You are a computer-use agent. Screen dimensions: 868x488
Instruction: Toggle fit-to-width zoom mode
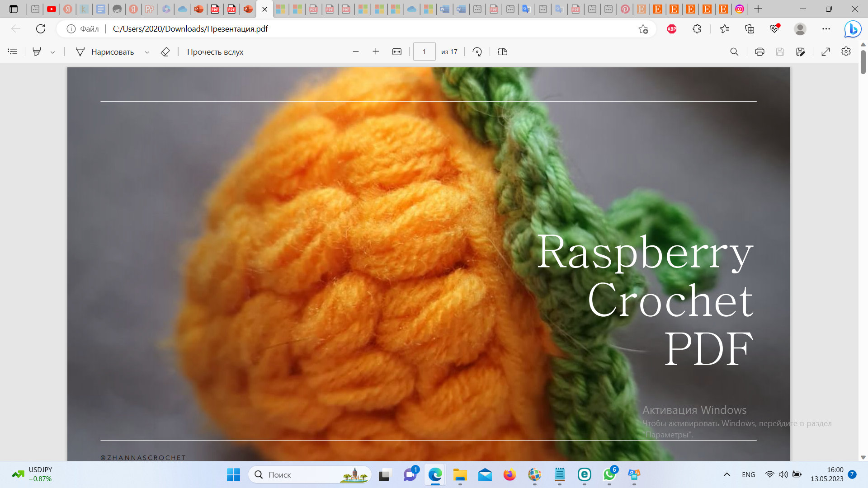tap(396, 52)
